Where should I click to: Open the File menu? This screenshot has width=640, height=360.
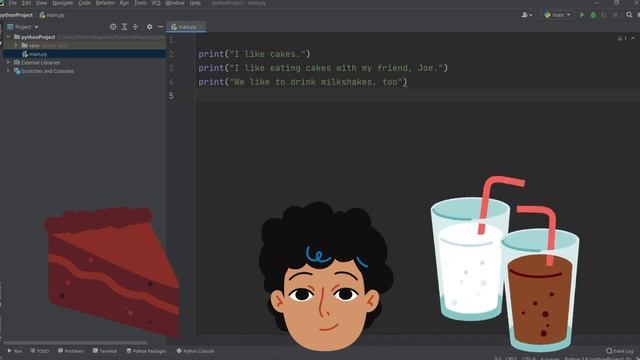[13, 3]
